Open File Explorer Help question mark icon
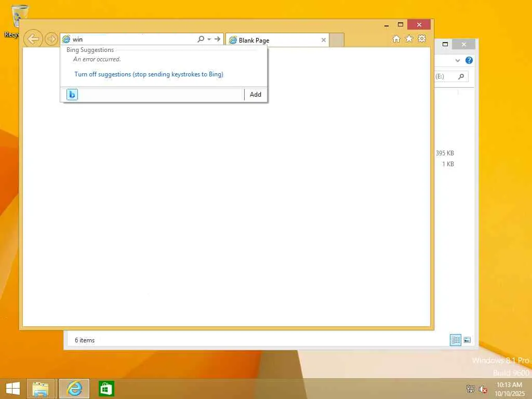 pos(469,60)
